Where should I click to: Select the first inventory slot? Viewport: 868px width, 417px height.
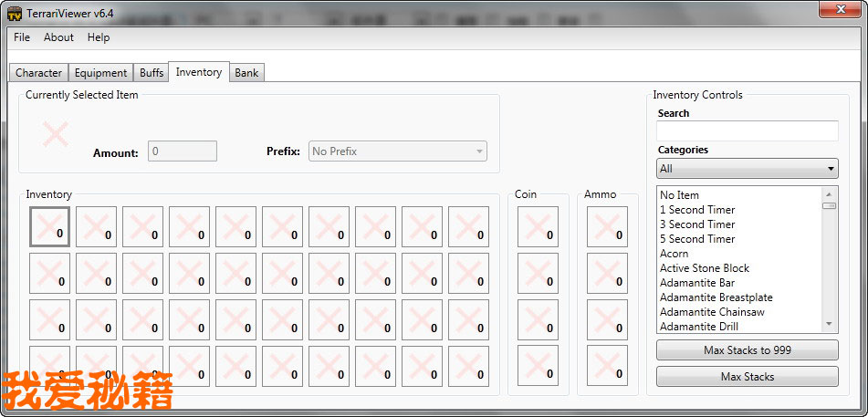[x=49, y=226]
